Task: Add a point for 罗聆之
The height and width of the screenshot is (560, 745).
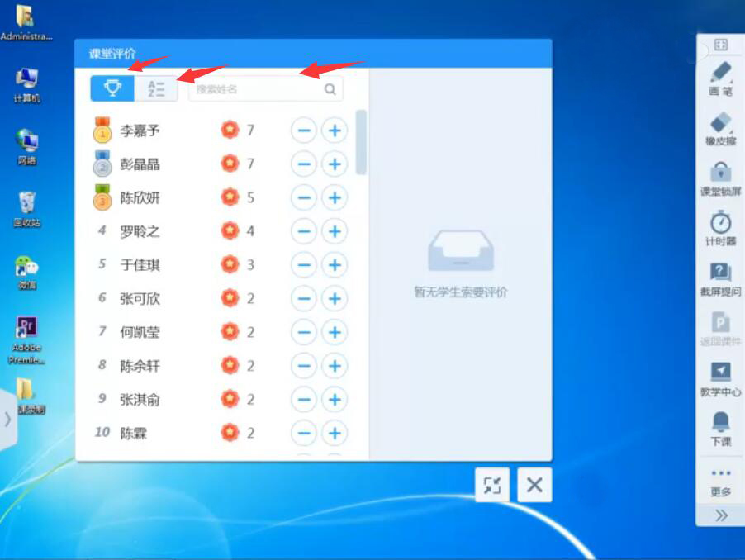Action: point(335,231)
